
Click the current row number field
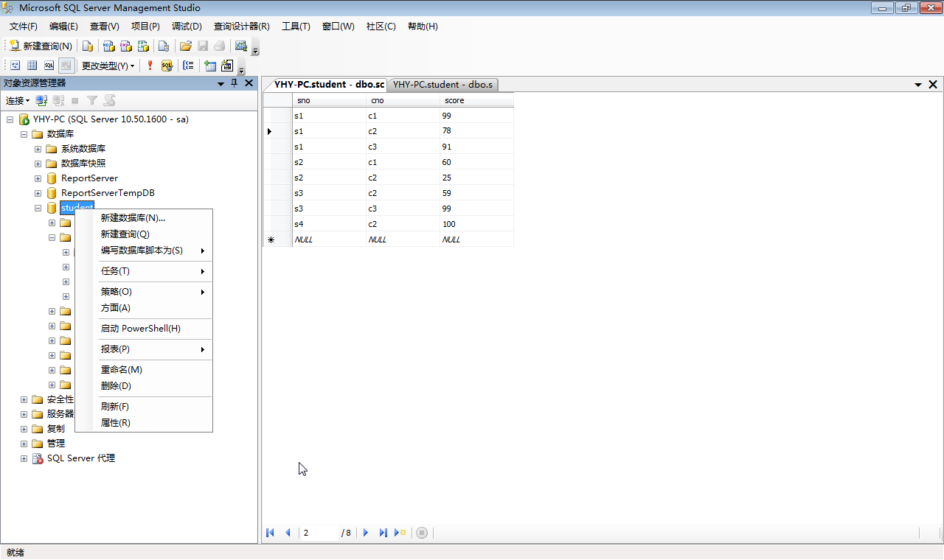pyautogui.click(x=319, y=533)
